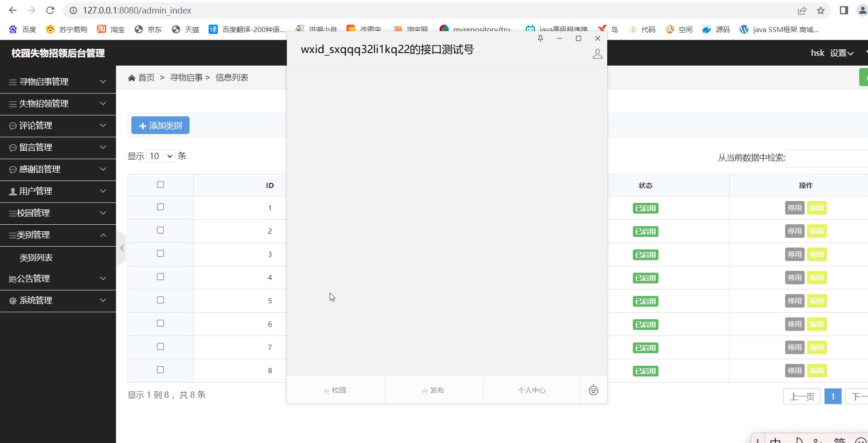The height and width of the screenshot is (443, 868).
Task: Reload the page with refresh icon
Action: click(50, 10)
